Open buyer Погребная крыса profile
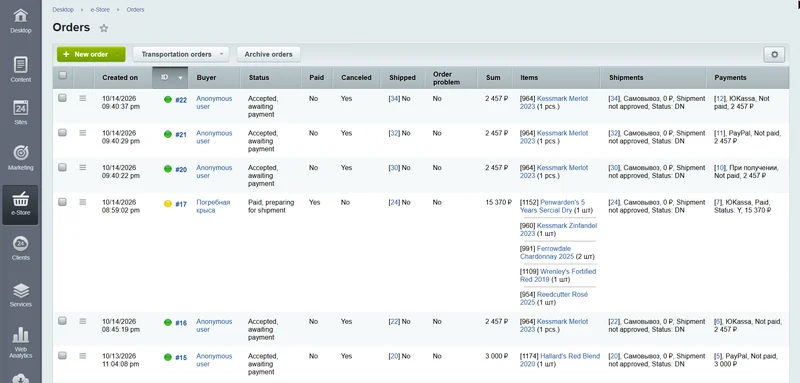 (213, 207)
